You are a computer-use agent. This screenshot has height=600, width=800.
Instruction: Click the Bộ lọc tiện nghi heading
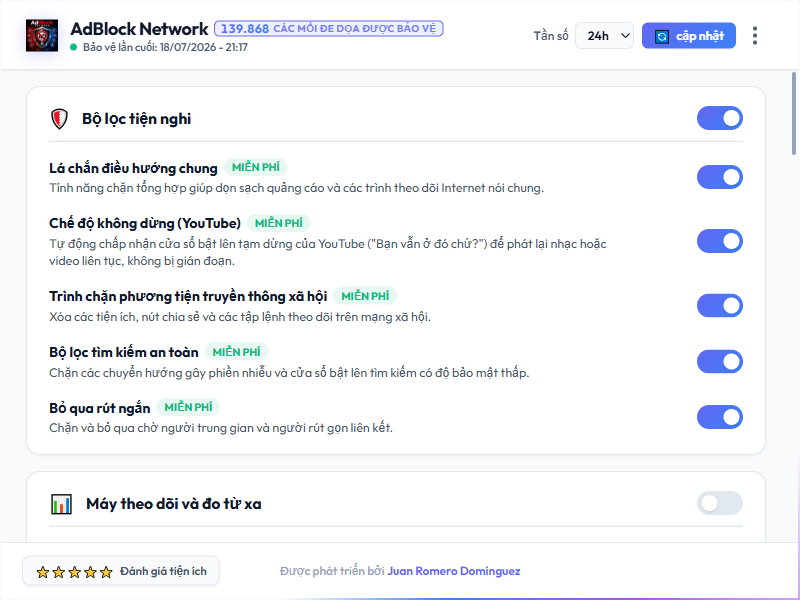click(x=136, y=119)
